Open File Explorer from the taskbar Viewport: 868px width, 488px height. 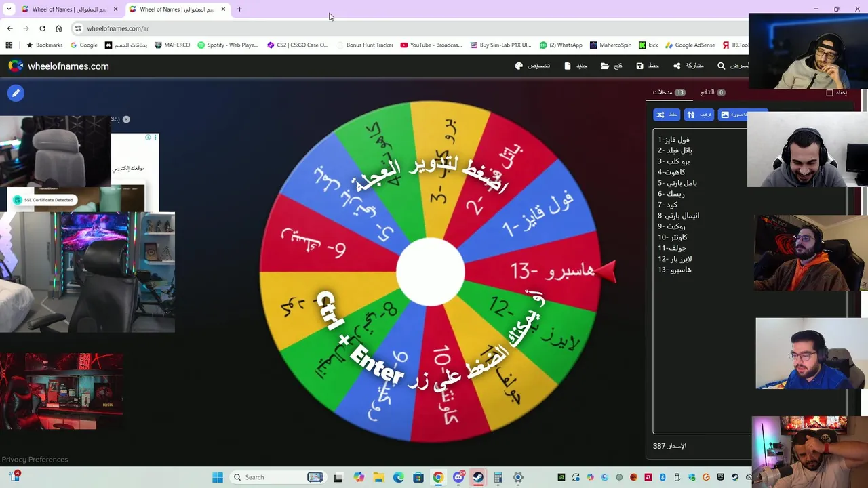[379, 477]
